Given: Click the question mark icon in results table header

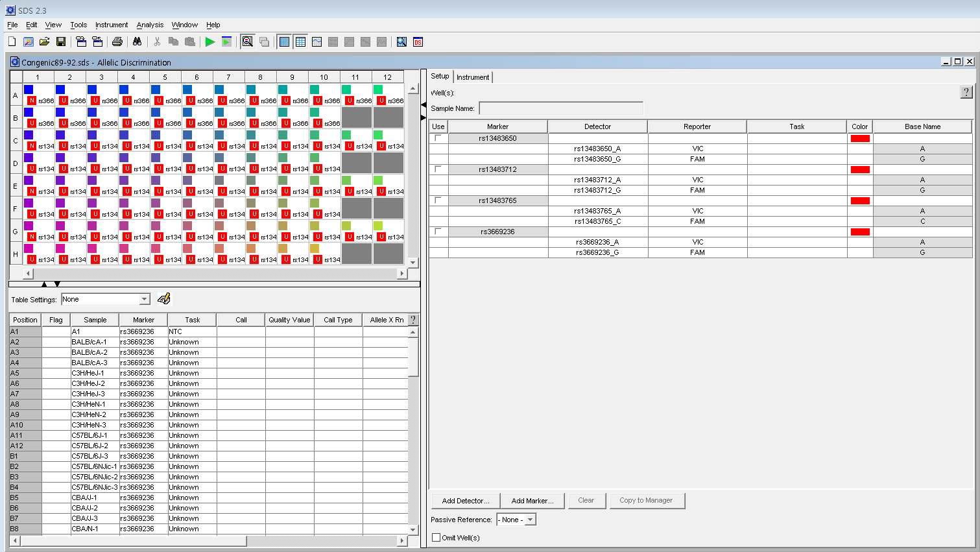Looking at the screenshot, I should [x=413, y=320].
